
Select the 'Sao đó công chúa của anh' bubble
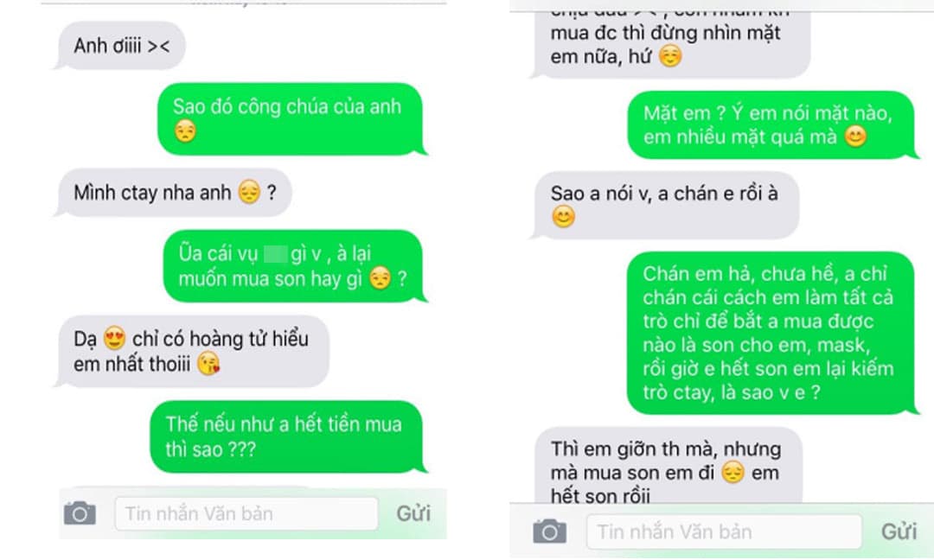coord(292,119)
